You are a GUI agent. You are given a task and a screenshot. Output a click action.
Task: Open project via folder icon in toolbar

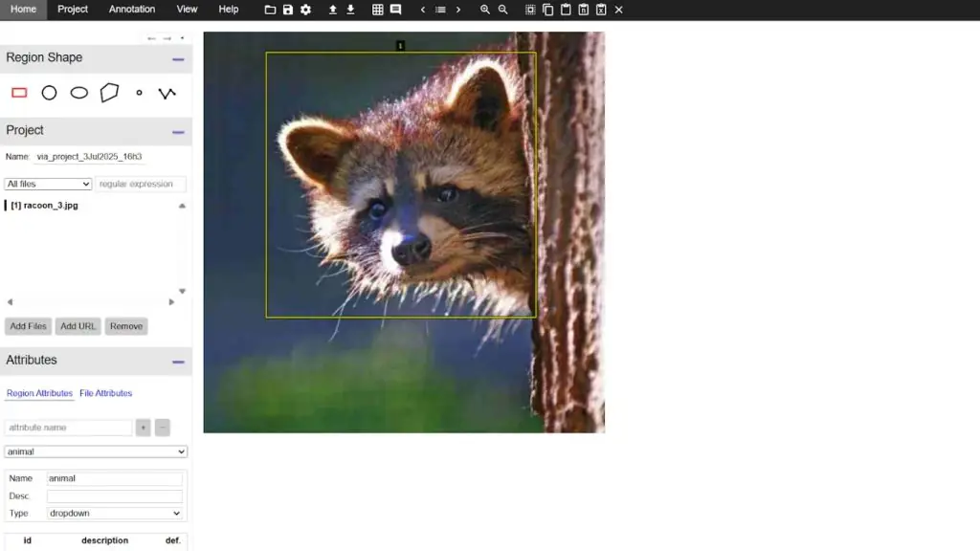point(270,10)
